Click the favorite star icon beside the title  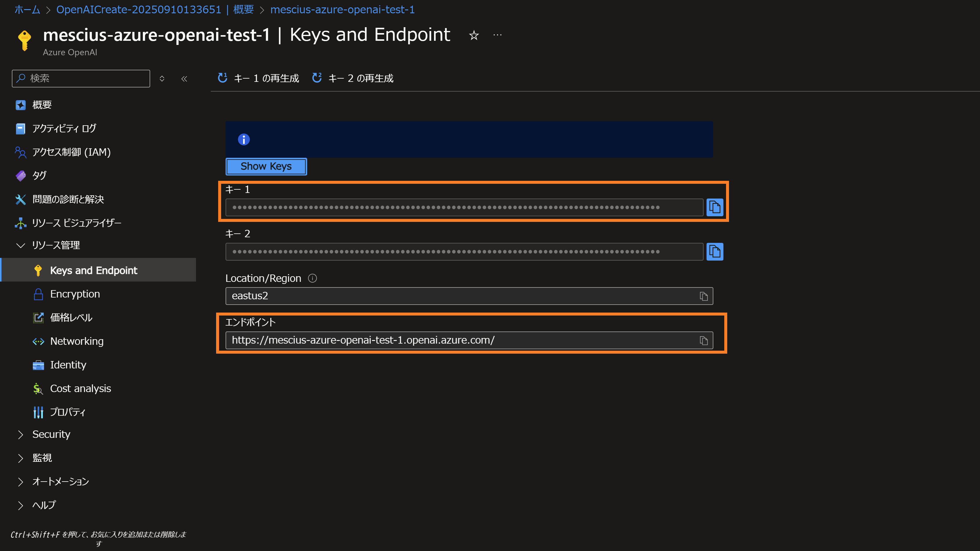[x=474, y=35]
